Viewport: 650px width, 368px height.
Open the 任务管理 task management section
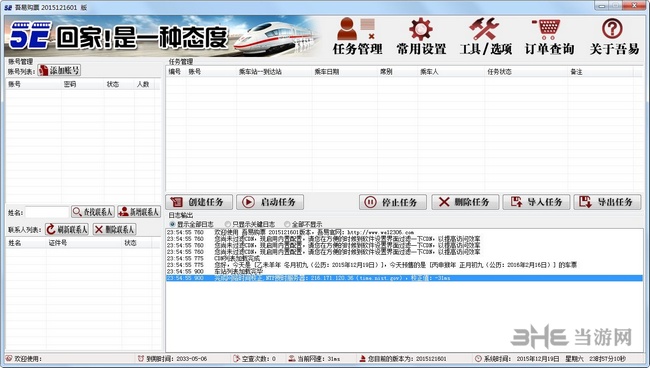point(357,36)
